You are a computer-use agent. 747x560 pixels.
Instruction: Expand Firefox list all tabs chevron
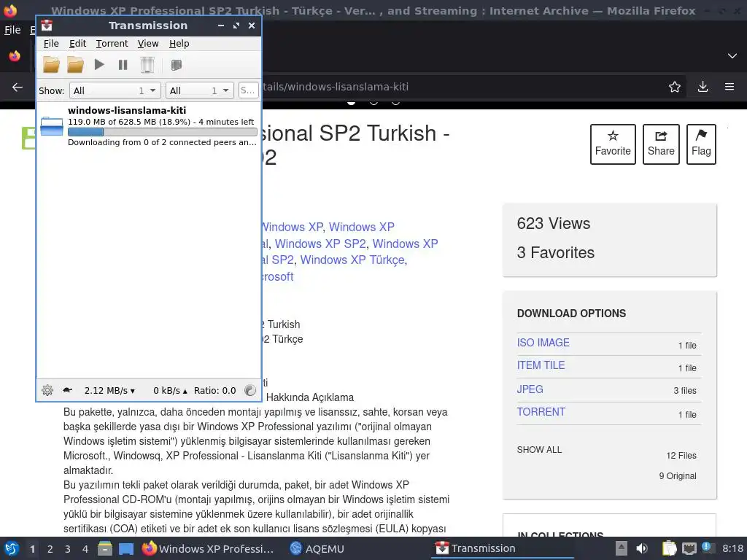[x=732, y=56]
